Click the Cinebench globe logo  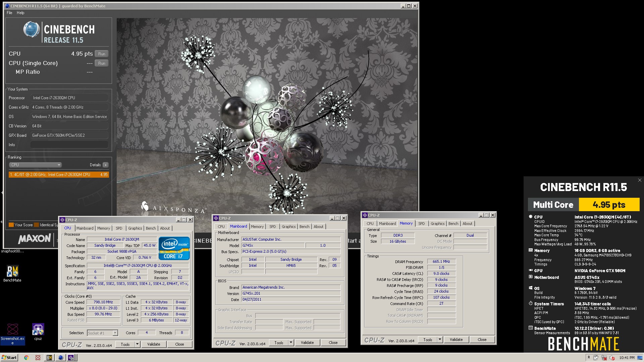(x=32, y=29)
